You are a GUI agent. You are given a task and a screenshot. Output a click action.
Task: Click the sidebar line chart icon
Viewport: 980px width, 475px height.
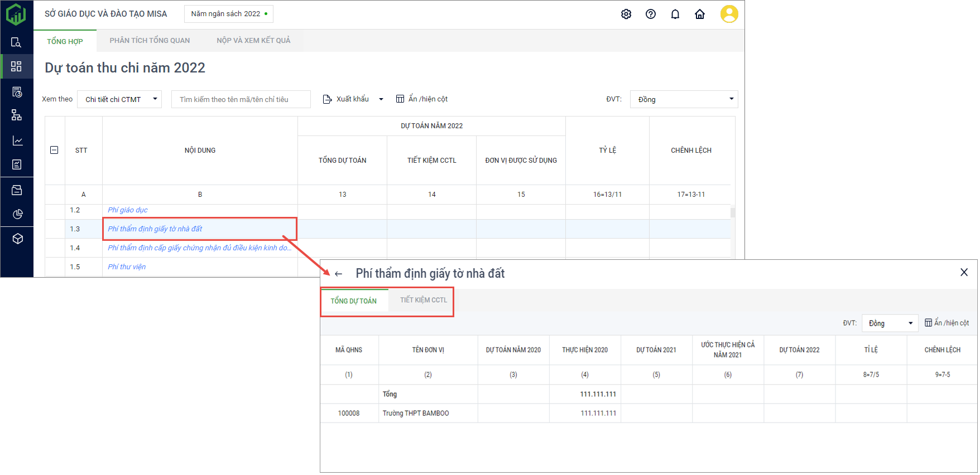pos(17,140)
